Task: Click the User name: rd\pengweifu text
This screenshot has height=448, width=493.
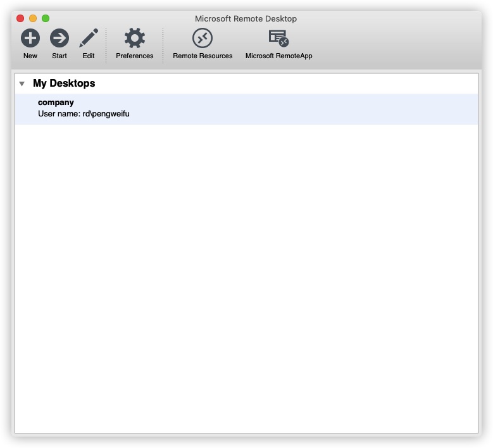Action: click(x=84, y=114)
